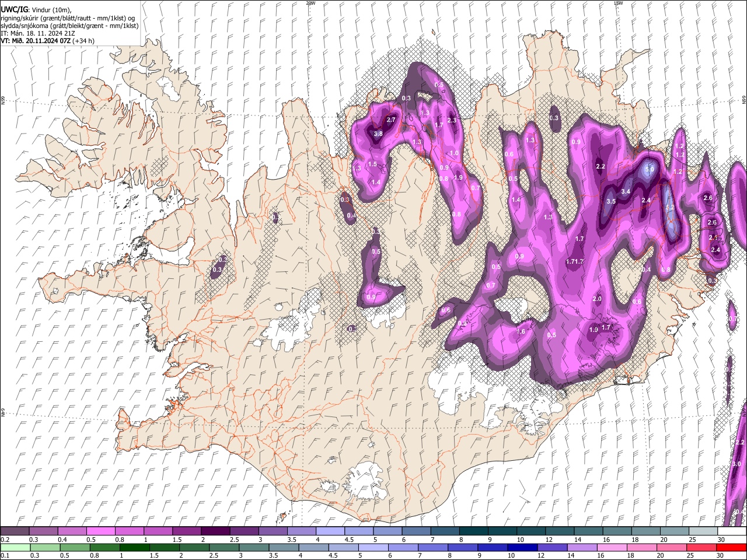
Task: Click the 3.5 snowfall value on the map
Action: coord(611,201)
